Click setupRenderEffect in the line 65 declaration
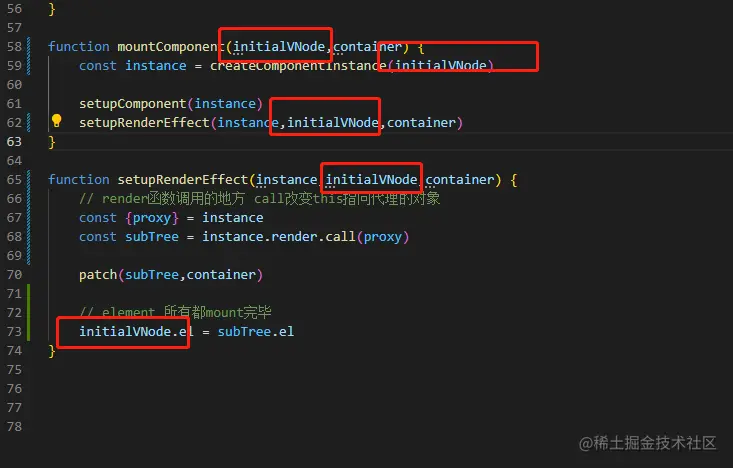This screenshot has height=468, width=733. click(182, 180)
